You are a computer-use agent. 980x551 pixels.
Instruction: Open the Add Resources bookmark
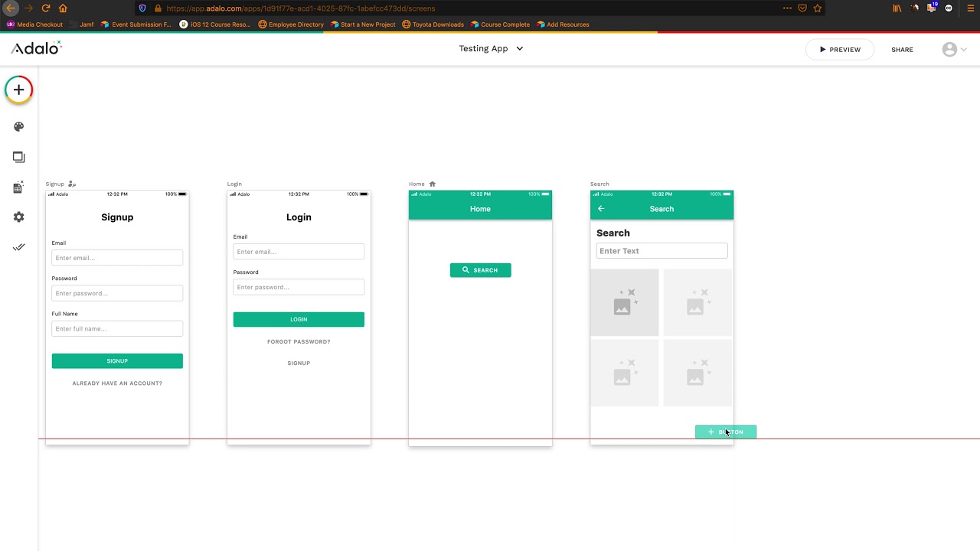click(x=563, y=24)
